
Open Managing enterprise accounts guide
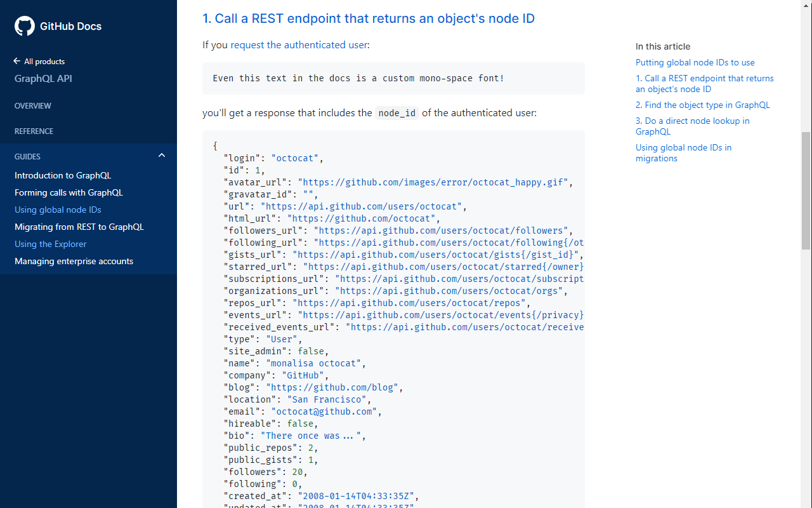point(74,261)
